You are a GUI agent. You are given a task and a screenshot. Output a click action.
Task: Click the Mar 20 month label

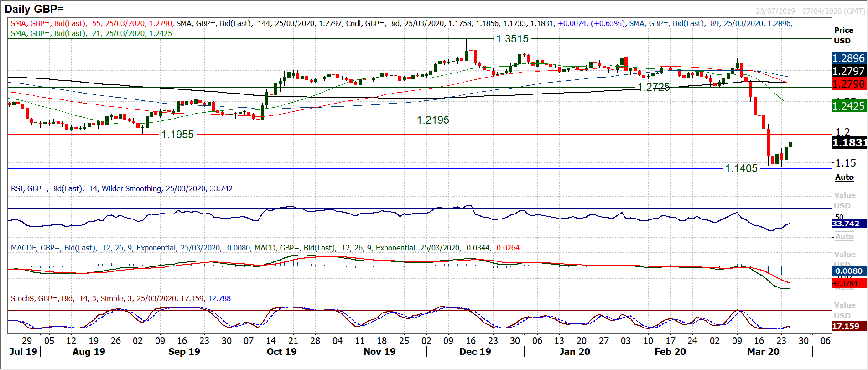[763, 352]
